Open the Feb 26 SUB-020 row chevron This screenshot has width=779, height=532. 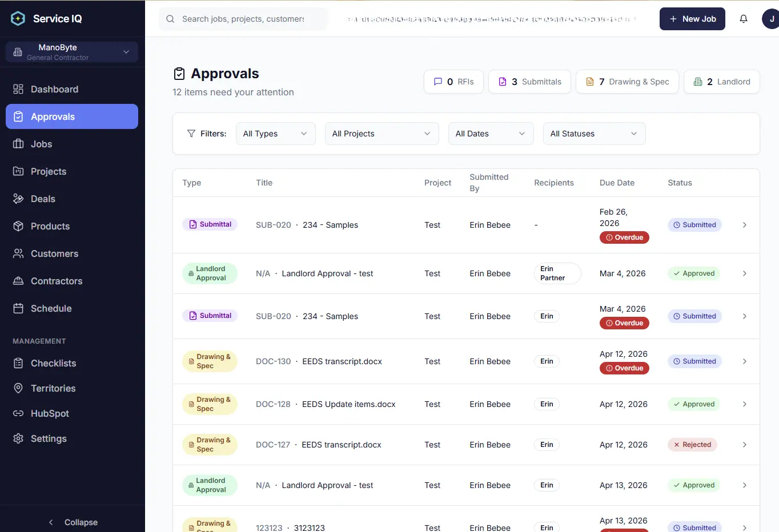744,225
